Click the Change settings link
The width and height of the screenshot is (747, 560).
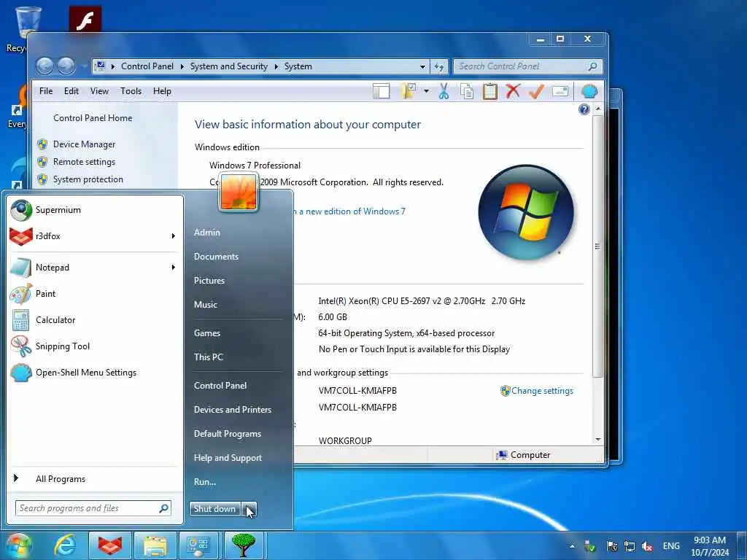[542, 391]
